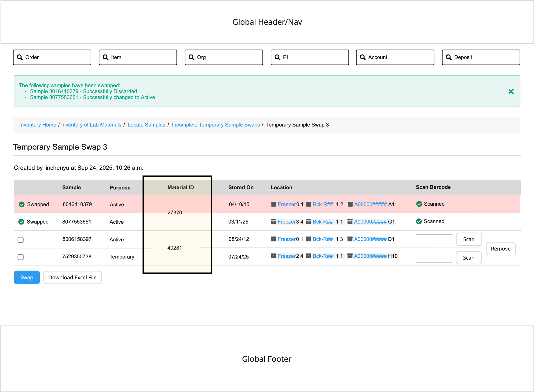Click green check icon beside Scanned for 8077553651

point(419,221)
